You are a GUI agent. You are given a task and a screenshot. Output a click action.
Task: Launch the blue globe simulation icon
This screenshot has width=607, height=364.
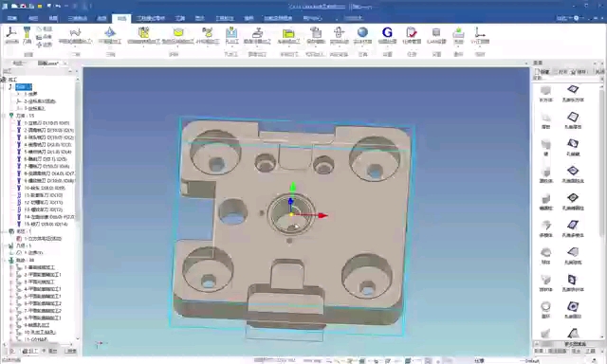click(362, 32)
